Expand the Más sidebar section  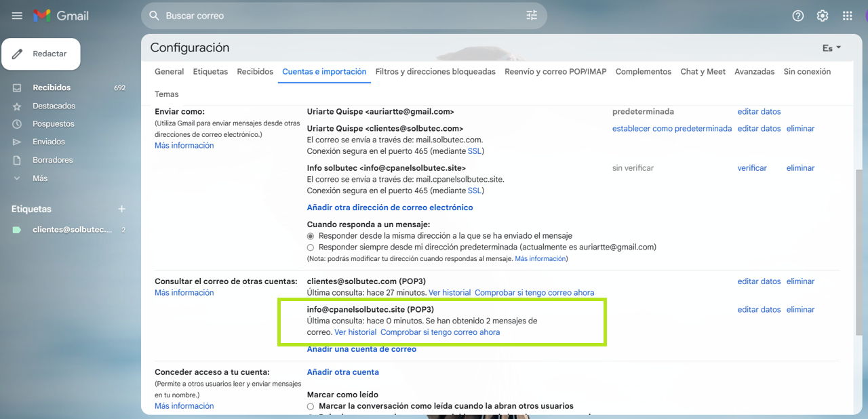point(40,178)
